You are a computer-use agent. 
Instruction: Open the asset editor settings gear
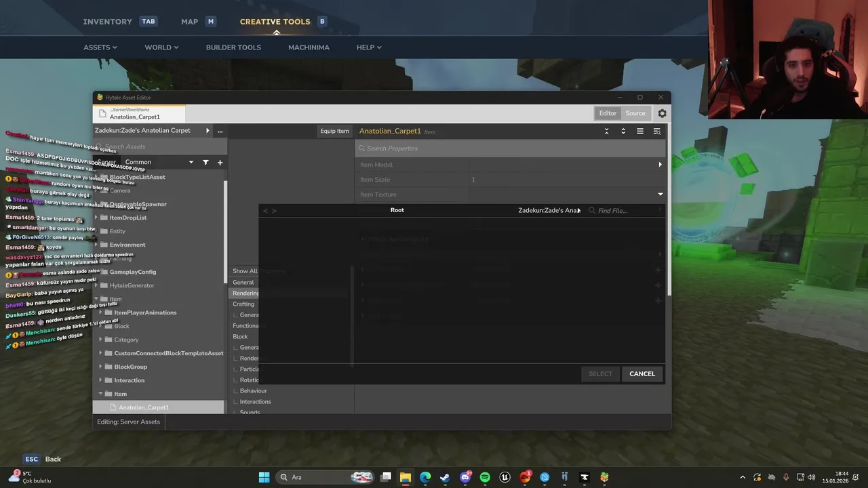click(x=662, y=113)
